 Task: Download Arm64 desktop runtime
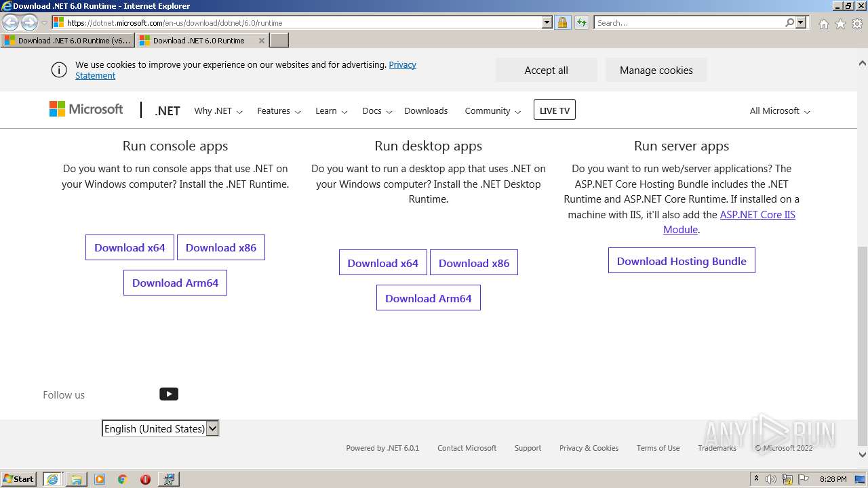pos(429,298)
